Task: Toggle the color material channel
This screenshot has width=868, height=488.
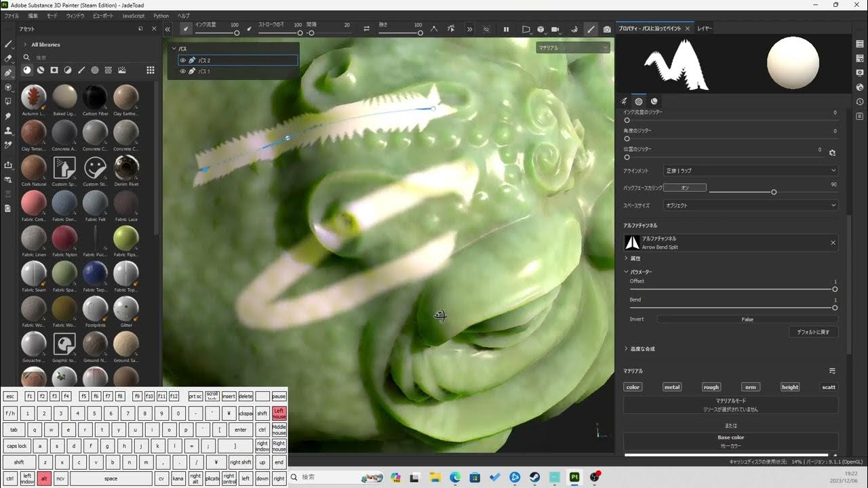Action: tap(633, 387)
